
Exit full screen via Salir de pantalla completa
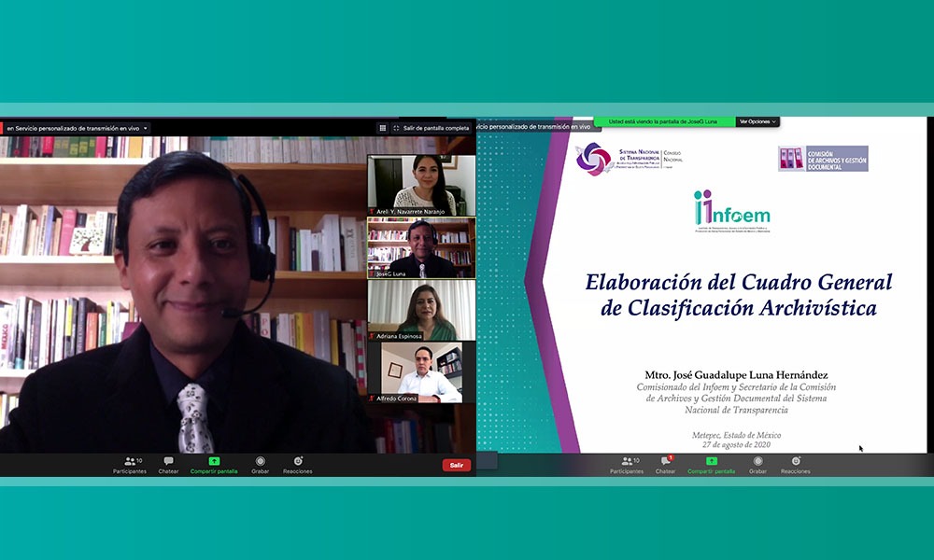tap(431, 128)
